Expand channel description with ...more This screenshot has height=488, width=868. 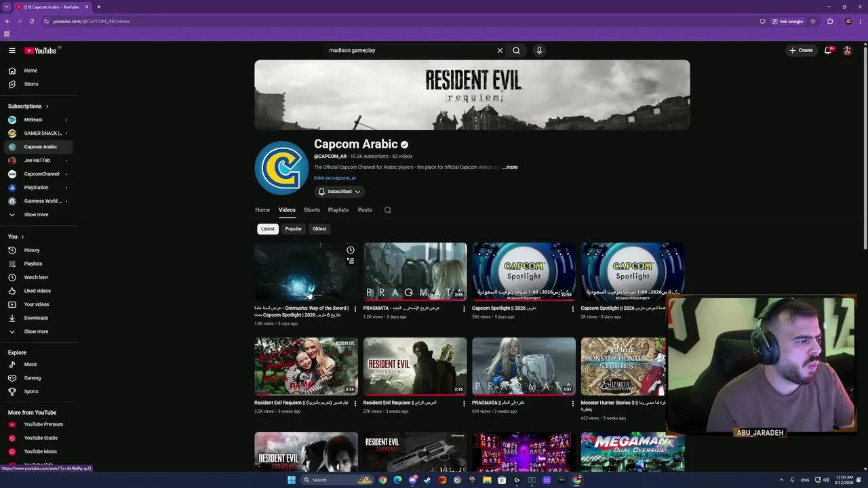(510, 167)
